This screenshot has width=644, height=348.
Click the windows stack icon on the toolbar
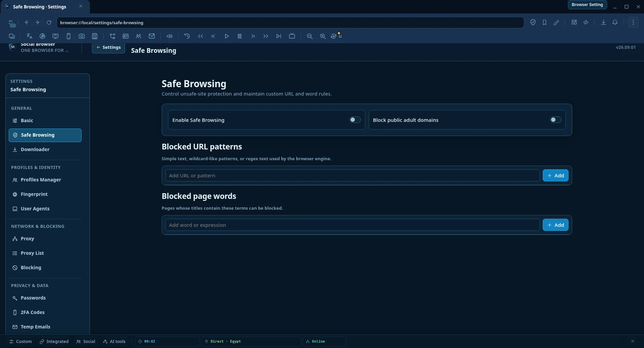[12, 36]
